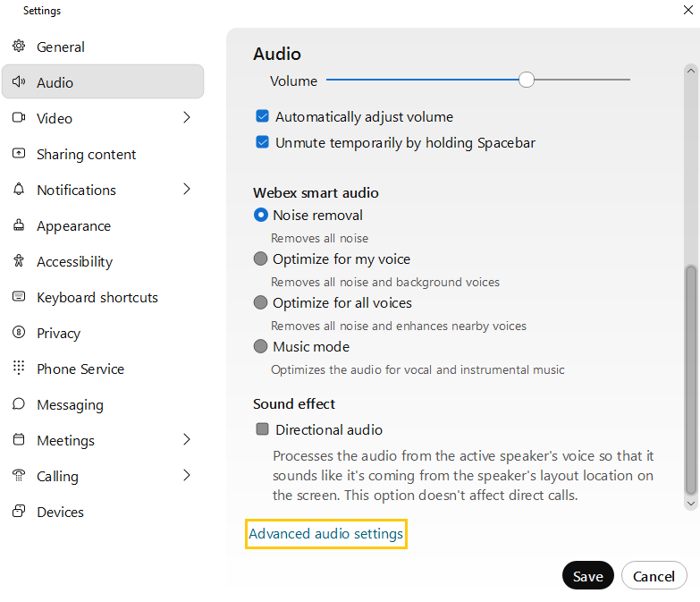Click the scroll down arrow in audio panel
Screen dimensions: 700x602
tap(690, 504)
